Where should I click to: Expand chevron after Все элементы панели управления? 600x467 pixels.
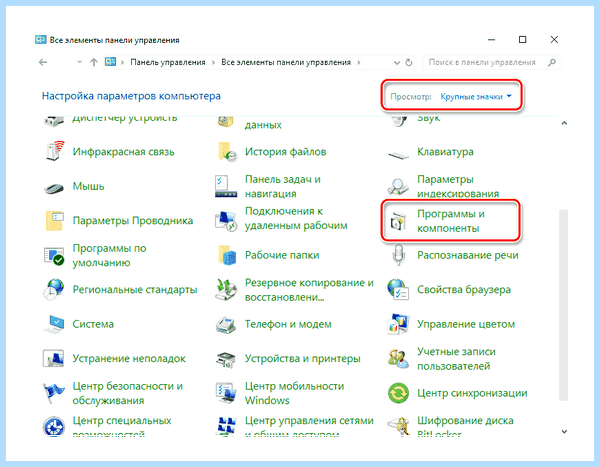pyautogui.click(x=359, y=62)
